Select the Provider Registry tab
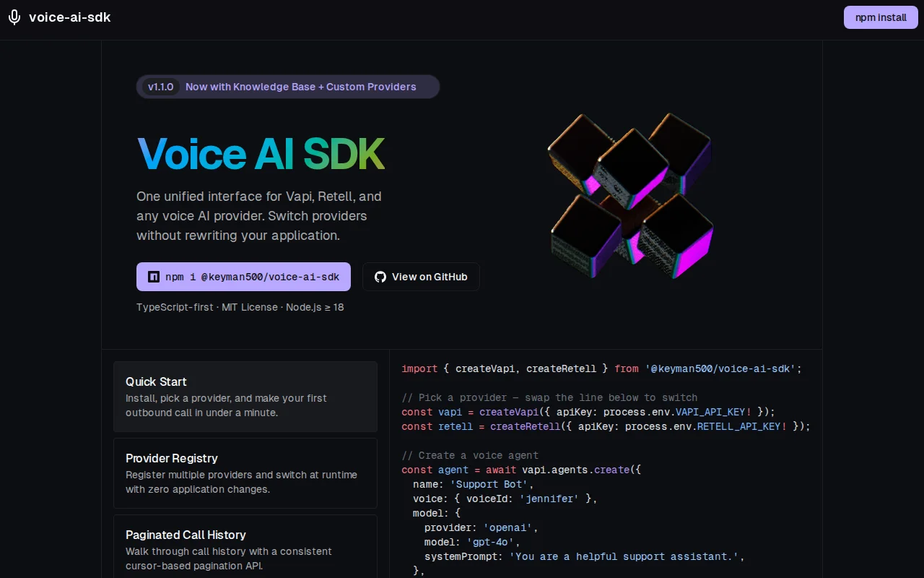Viewport: 924px width, 578px height. pyautogui.click(x=245, y=473)
